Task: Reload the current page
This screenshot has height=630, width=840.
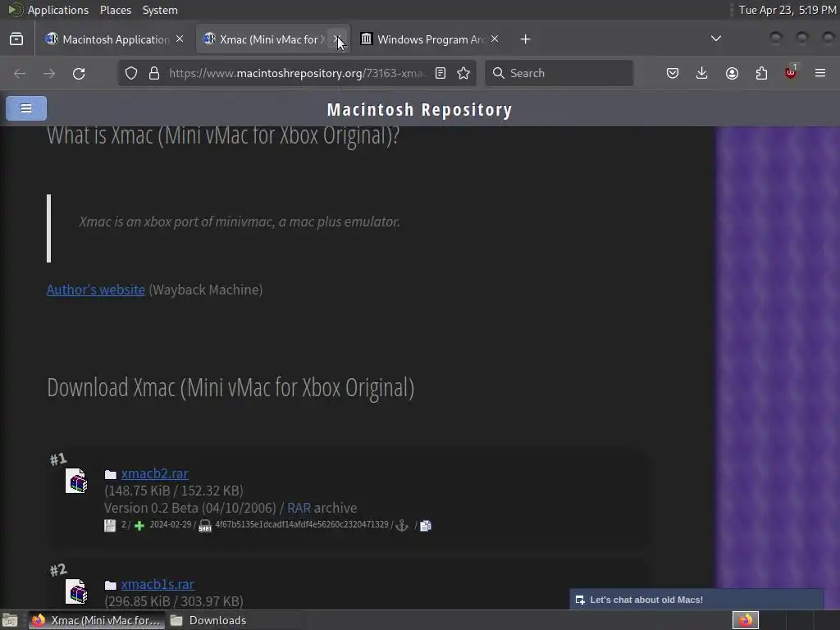Action: pos(79,73)
